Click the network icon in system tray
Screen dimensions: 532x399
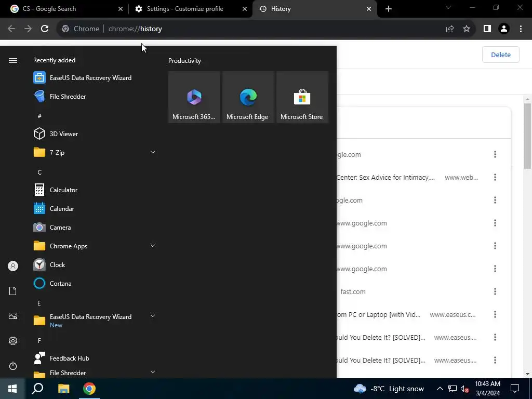click(453, 389)
